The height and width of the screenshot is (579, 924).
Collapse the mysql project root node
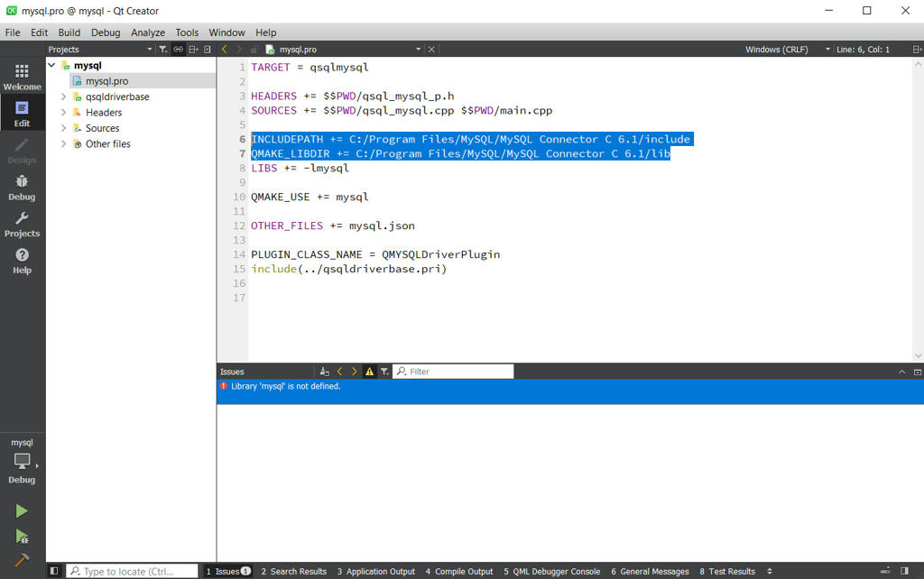[51, 65]
